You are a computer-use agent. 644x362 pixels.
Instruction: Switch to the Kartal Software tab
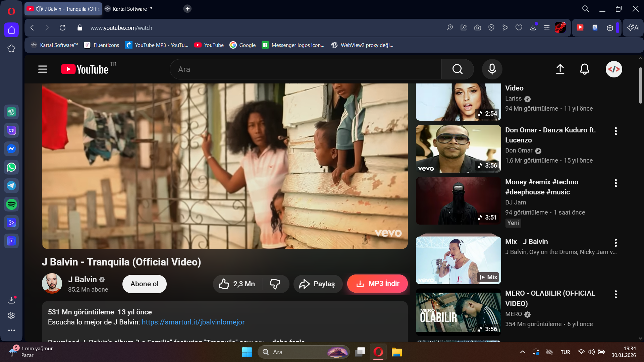point(132,9)
